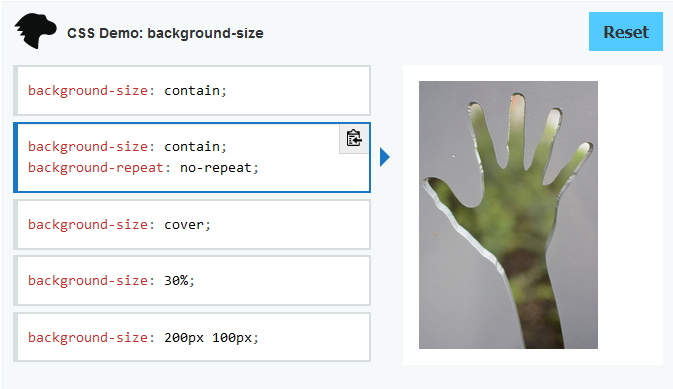Choose the 'background-size: 30%;' example
Screen dimensions: 673x389
[x=192, y=281]
